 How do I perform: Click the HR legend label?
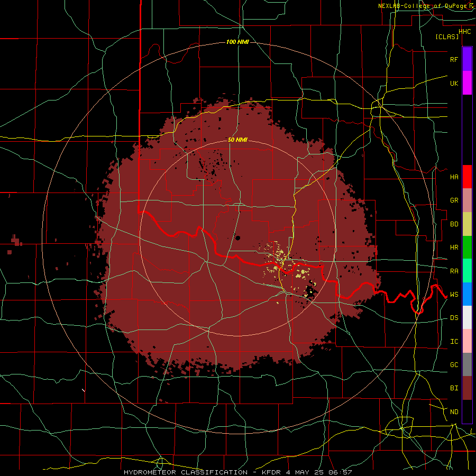[454, 248]
